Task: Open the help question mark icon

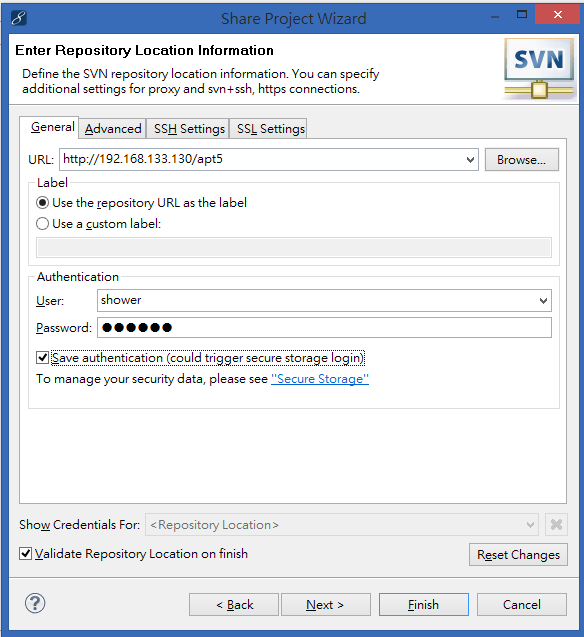Action: pyautogui.click(x=35, y=603)
